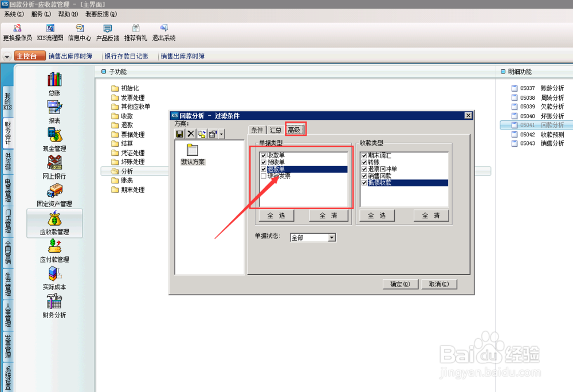The width and height of the screenshot is (573, 392).
Task: Select the 供应链 side tab
Action: point(7,161)
